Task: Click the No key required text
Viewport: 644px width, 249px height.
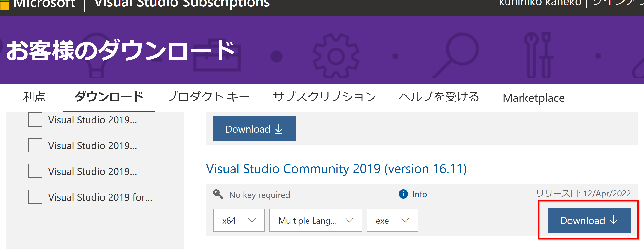Action: (x=259, y=195)
